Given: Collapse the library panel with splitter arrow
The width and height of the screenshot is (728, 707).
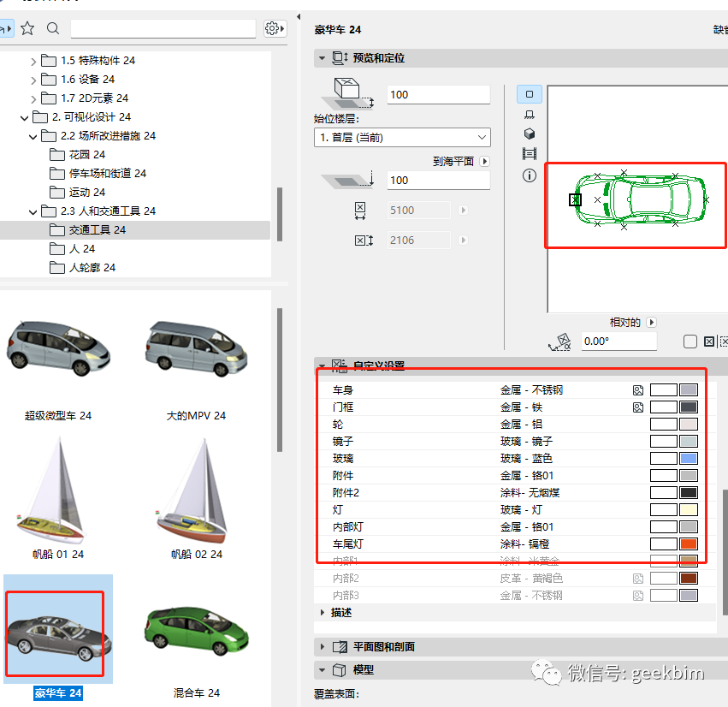Looking at the screenshot, I should click(x=299, y=17).
